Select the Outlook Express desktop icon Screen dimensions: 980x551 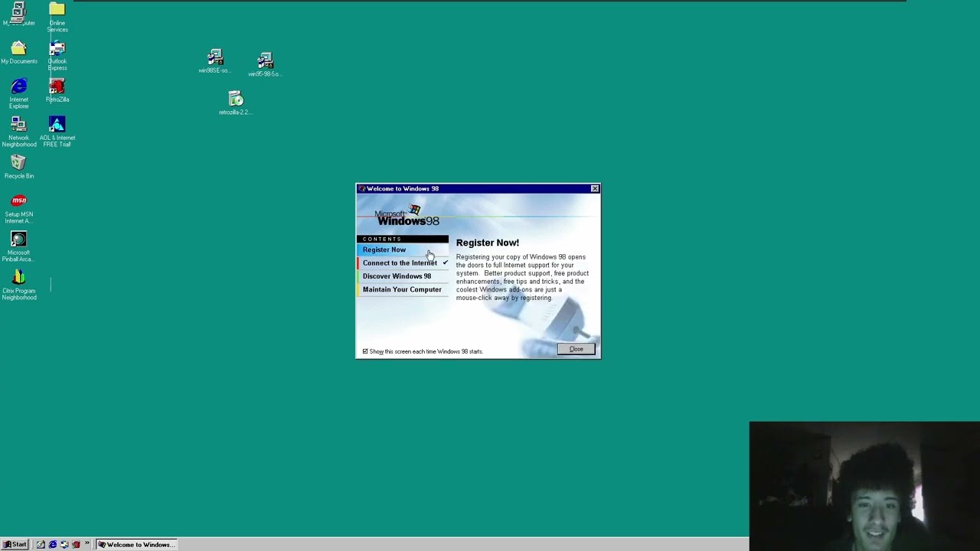pos(57,55)
